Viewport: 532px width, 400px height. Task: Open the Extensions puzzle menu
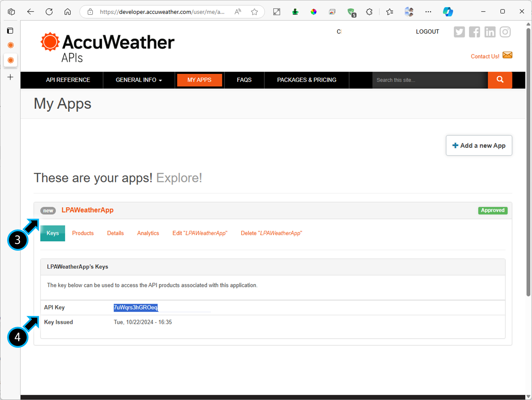(x=369, y=12)
